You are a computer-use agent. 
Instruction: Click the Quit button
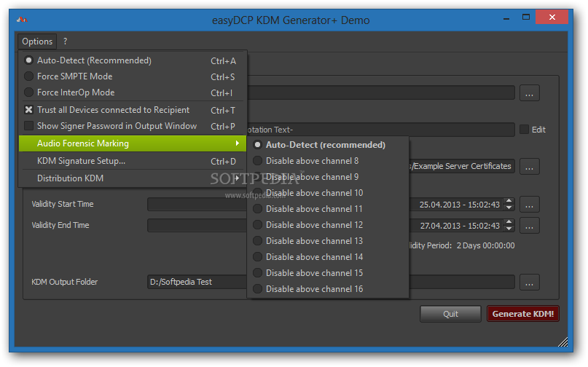point(450,314)
